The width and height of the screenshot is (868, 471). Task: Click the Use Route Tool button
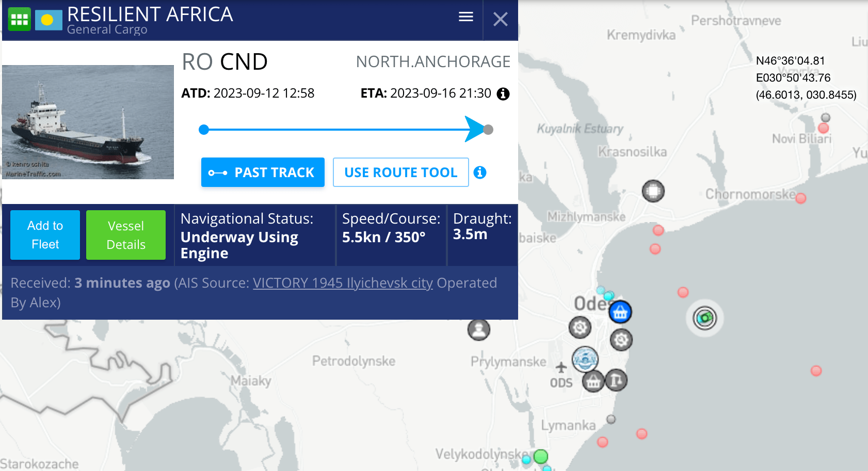point(400,172)
